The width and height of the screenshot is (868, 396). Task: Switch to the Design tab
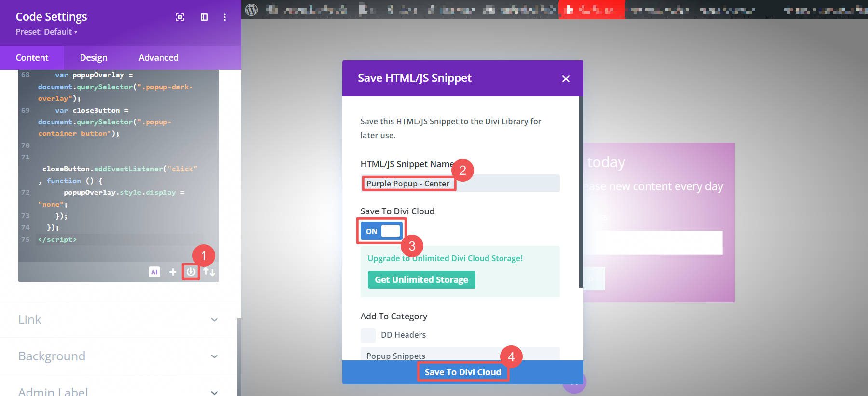pyautogui.click(x=94, y=58)
